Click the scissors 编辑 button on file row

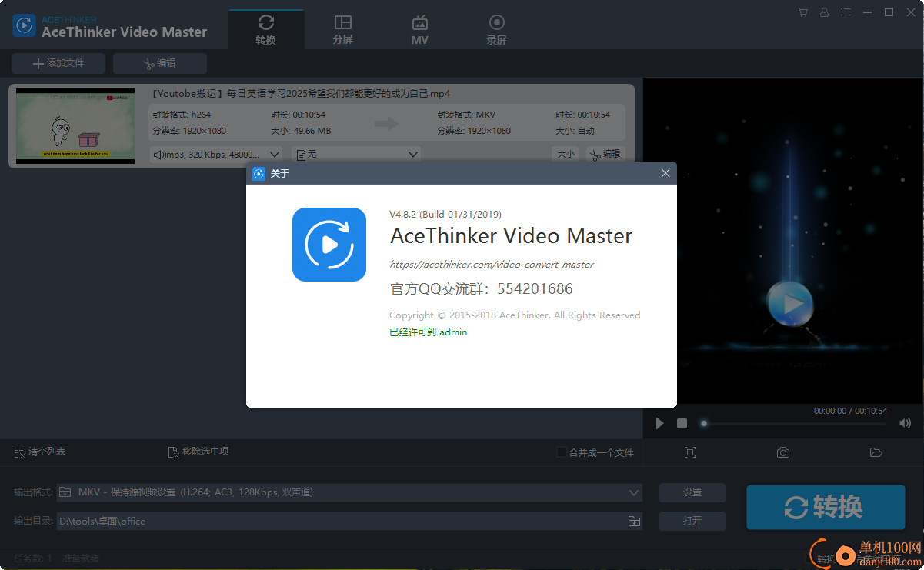(605, 154)
